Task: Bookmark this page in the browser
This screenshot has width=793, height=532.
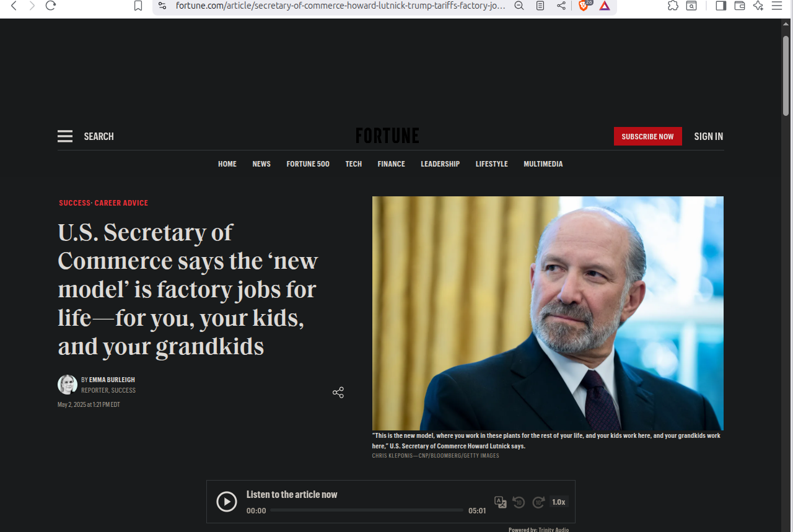Action: [138, 6]
